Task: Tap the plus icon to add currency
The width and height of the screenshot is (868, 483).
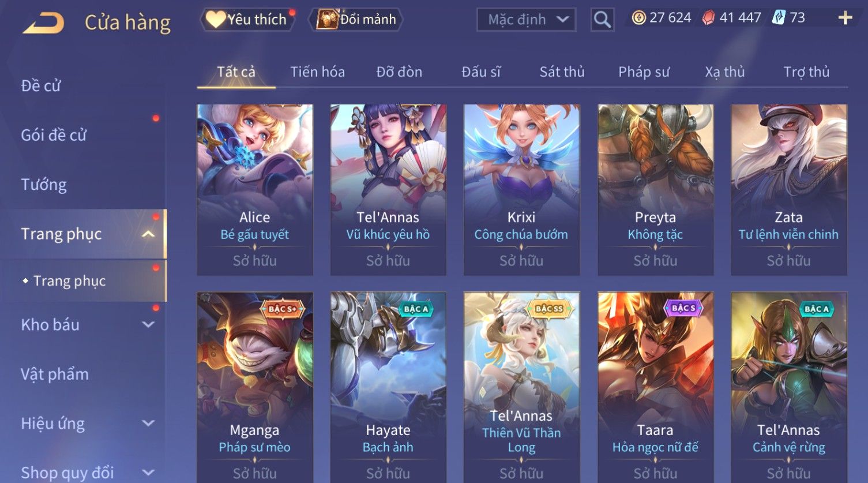Action: (x=845, y=18)
